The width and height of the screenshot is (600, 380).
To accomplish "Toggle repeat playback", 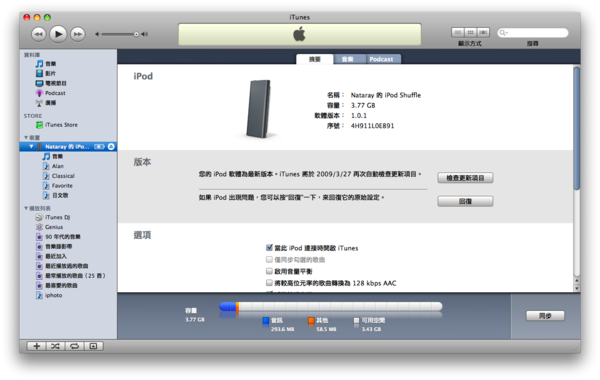I will (x=75, y=346).
